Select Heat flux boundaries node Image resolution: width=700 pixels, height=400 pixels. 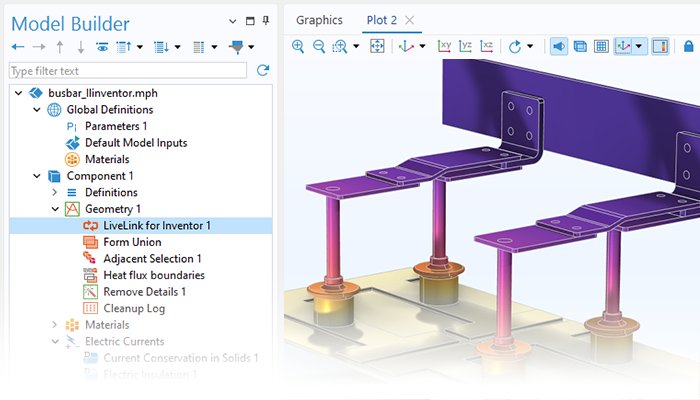[x=154, y=275]
